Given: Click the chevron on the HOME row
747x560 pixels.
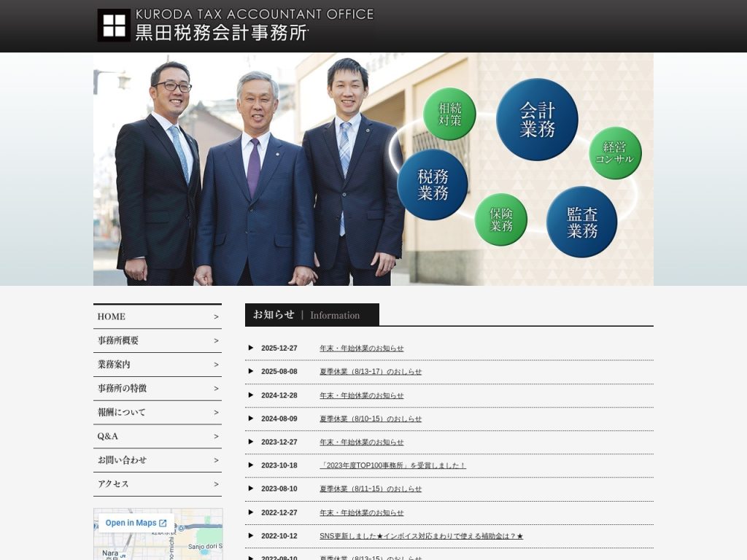Looking at the screenshot, I should (x=216, y=317).
